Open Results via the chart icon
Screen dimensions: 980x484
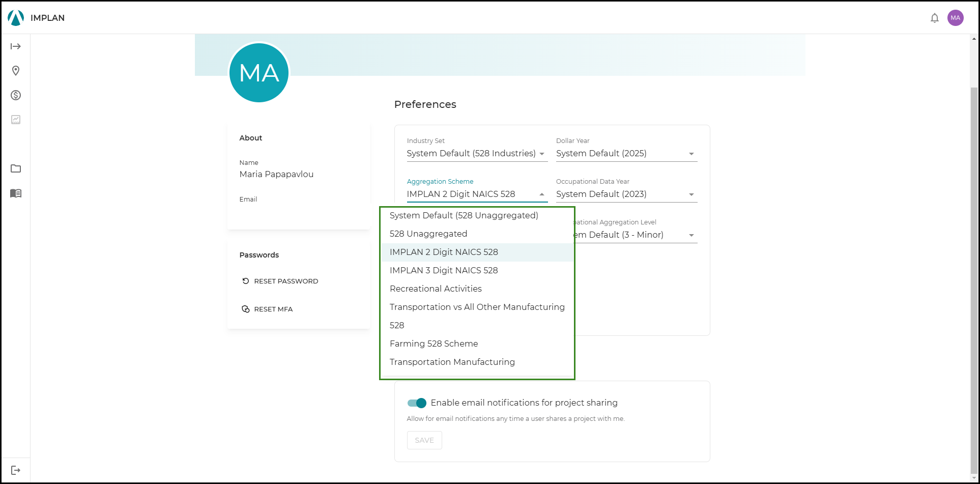click(16, 120)
